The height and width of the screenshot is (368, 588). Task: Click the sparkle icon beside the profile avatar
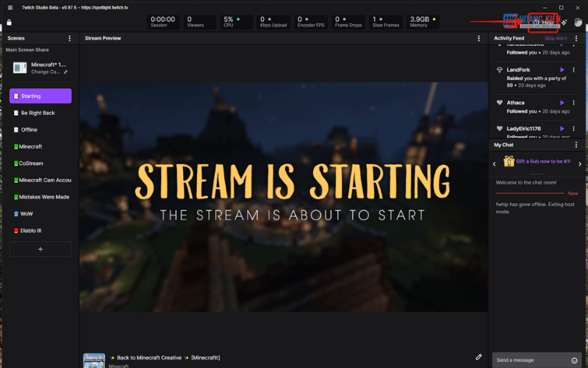pos(564,23)
